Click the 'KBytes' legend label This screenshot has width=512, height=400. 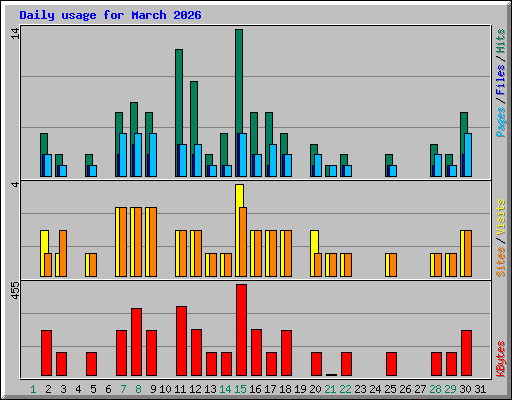(x=500, y=359)
